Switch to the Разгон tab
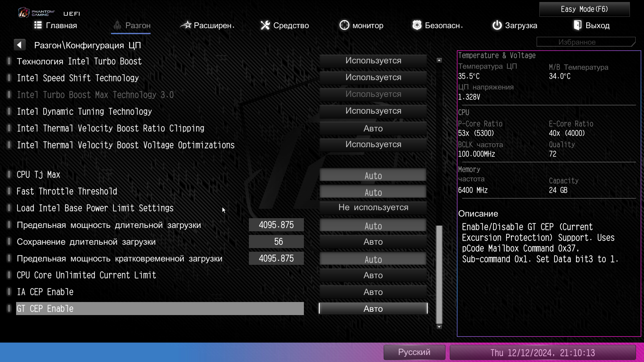Image resolution: width=644 pixels, height=362 pixels. pyautogui.click(x=131, y=25)
